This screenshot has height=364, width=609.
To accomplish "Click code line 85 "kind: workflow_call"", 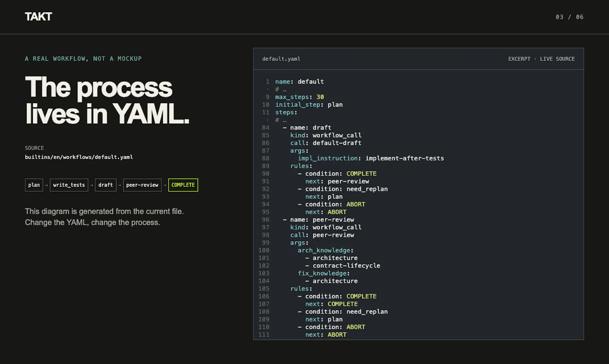I will pyautogui.click(x=326, y=135).
